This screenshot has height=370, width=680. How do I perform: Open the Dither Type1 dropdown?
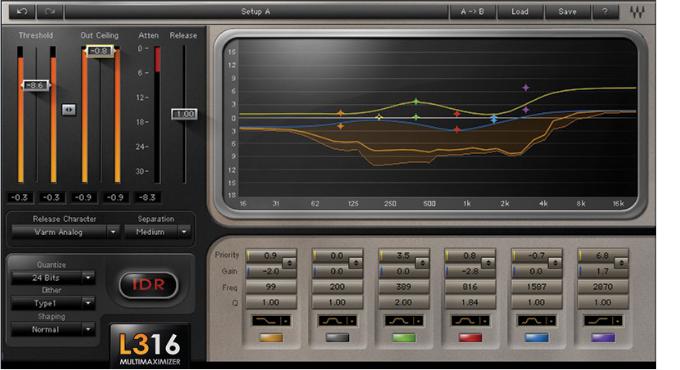[53, 303]
